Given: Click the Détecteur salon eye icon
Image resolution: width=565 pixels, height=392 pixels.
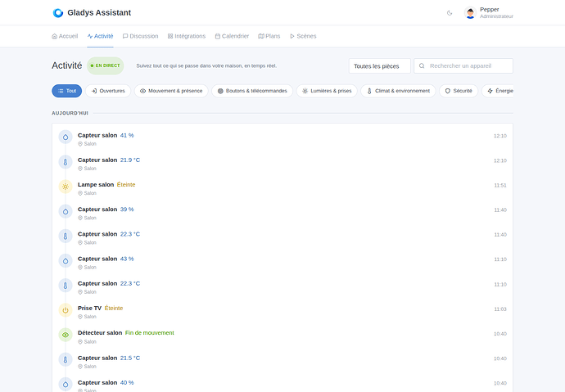Looking at the screenshot, I should [66, 335].
